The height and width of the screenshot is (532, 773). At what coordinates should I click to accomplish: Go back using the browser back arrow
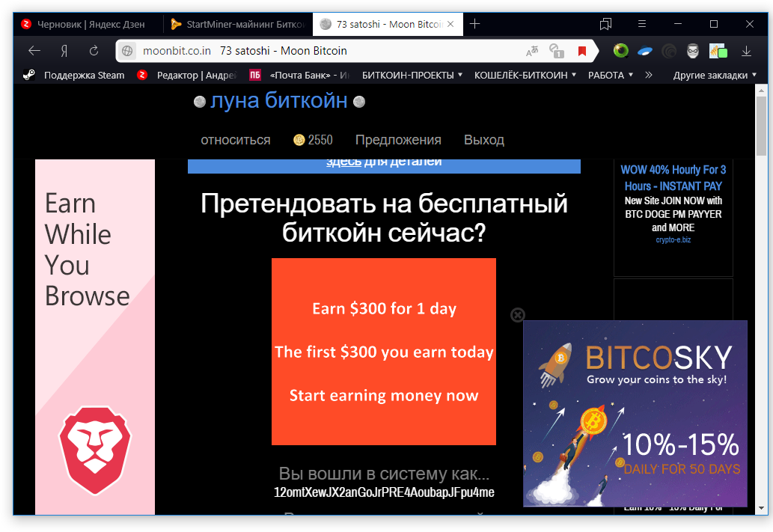[34, 51]
